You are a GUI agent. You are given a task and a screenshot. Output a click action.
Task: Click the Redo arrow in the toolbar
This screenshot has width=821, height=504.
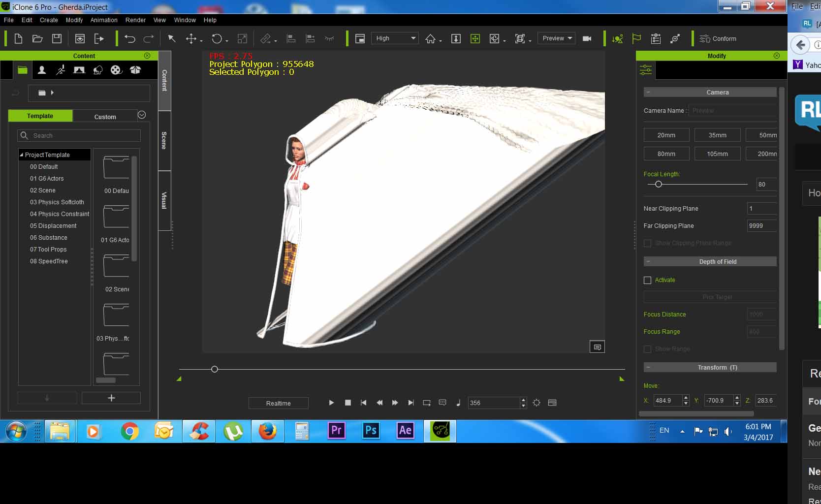click(x=148, y=38)
